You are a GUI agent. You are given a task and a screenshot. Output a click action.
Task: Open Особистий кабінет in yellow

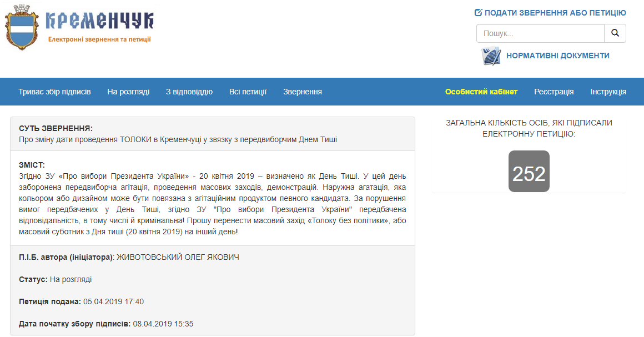pos(481,92)
